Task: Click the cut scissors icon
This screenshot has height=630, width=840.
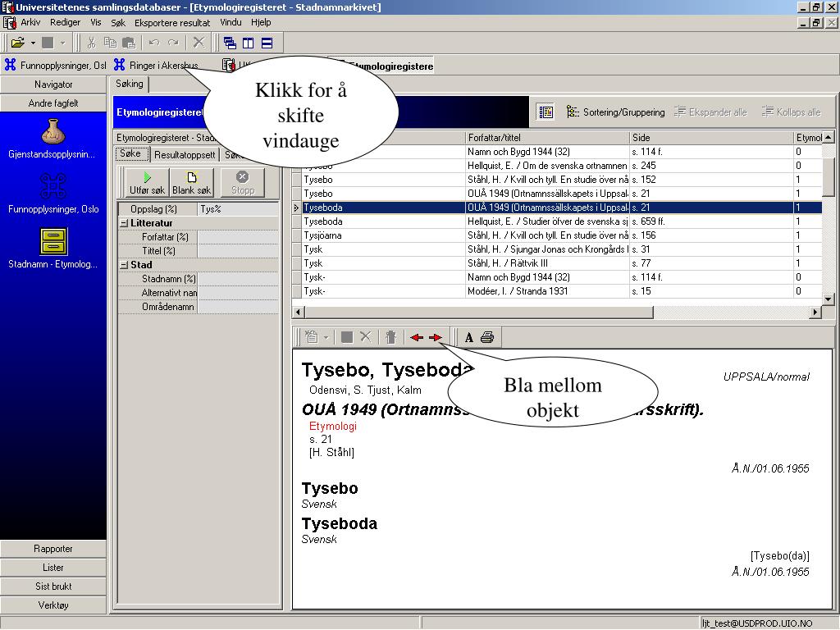Action: (x=91, y=43)
